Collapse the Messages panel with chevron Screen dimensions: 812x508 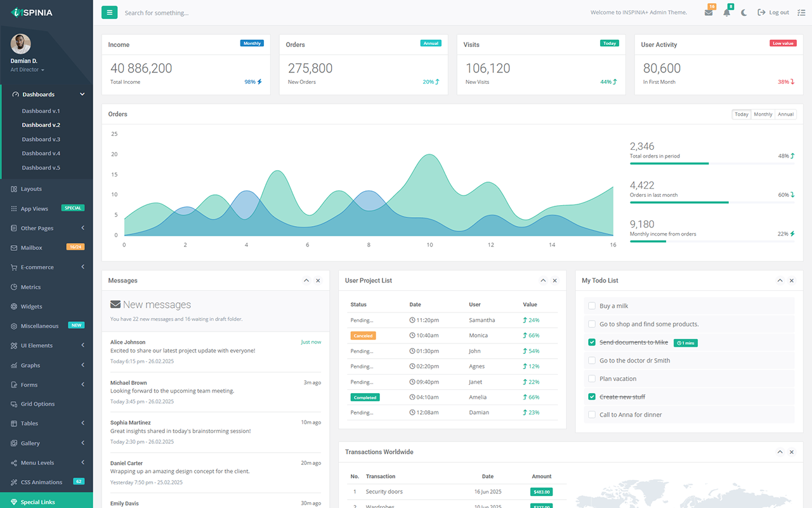pos(306,280)
